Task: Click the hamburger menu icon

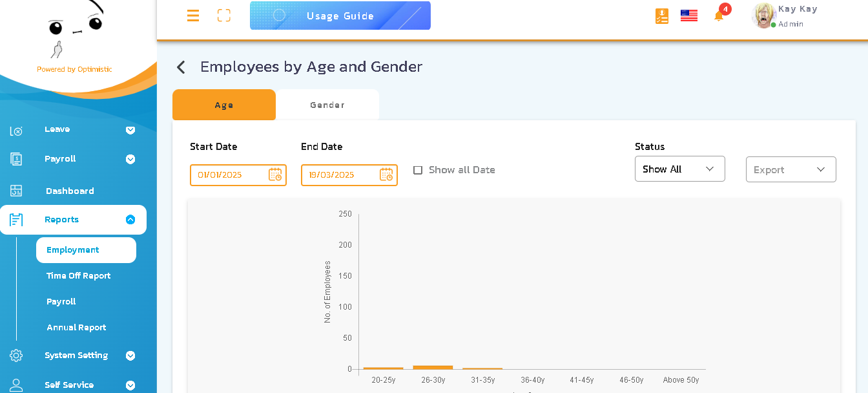Action: click(192, 16)
